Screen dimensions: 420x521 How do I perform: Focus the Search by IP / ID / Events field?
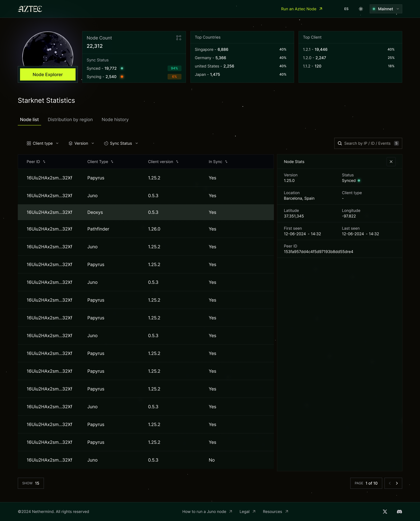(368, 143)
